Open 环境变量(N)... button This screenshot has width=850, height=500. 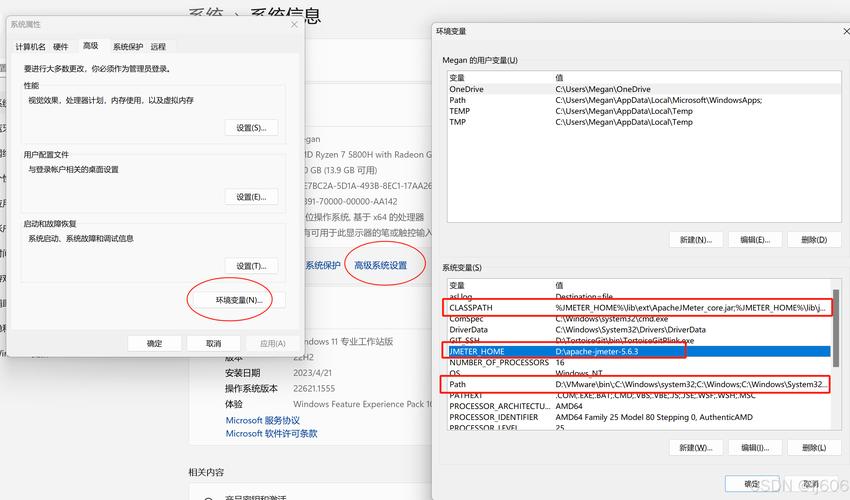[239, 300]
